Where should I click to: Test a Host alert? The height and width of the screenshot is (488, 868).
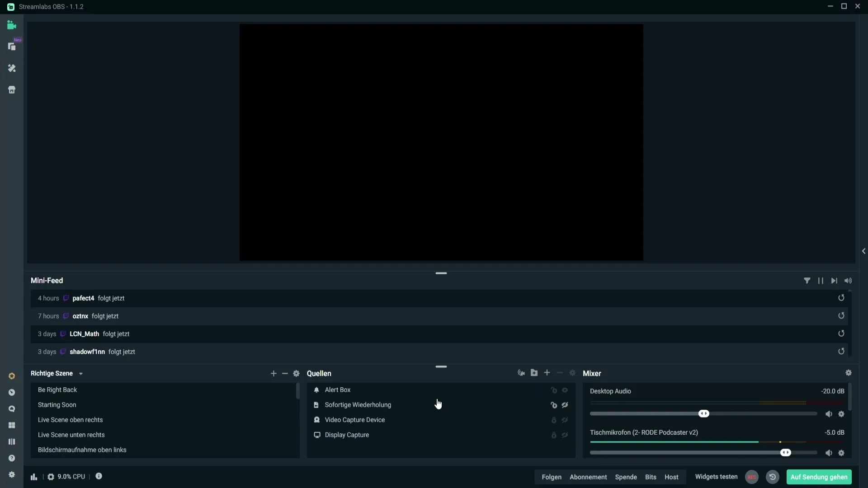pos(671,477)
